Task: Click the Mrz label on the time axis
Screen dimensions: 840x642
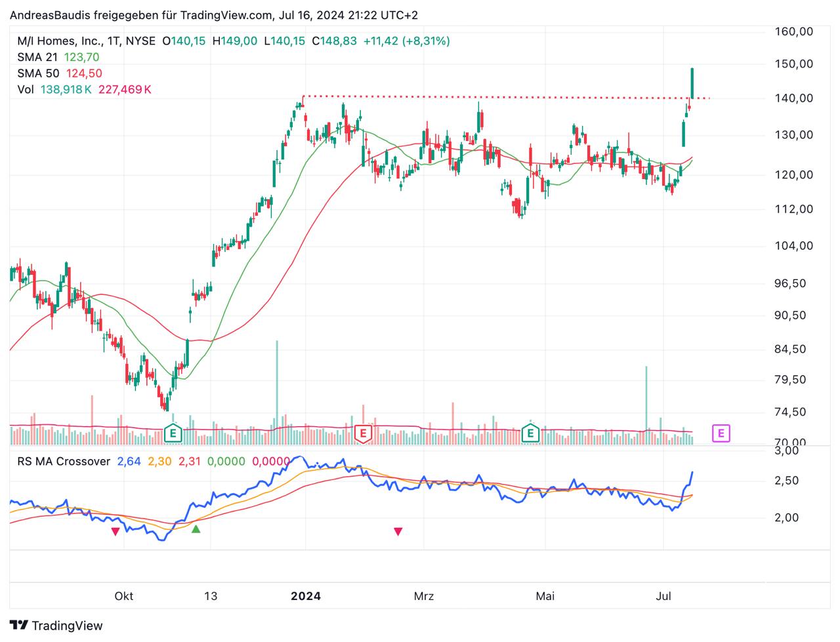Action: 423,595
